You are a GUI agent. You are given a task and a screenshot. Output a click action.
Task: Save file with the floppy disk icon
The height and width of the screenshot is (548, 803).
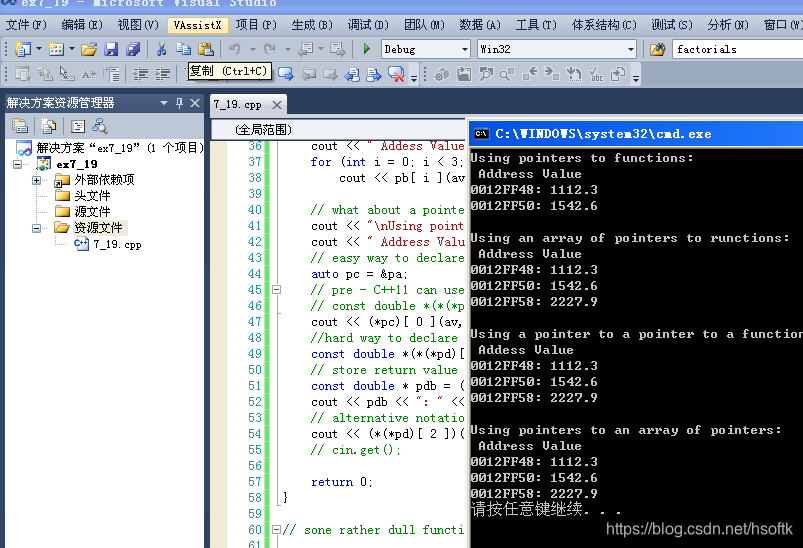(111, 49)
